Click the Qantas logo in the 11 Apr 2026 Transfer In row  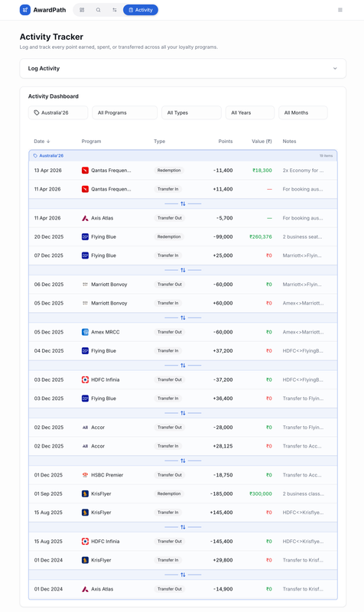[x=85, y=189]
